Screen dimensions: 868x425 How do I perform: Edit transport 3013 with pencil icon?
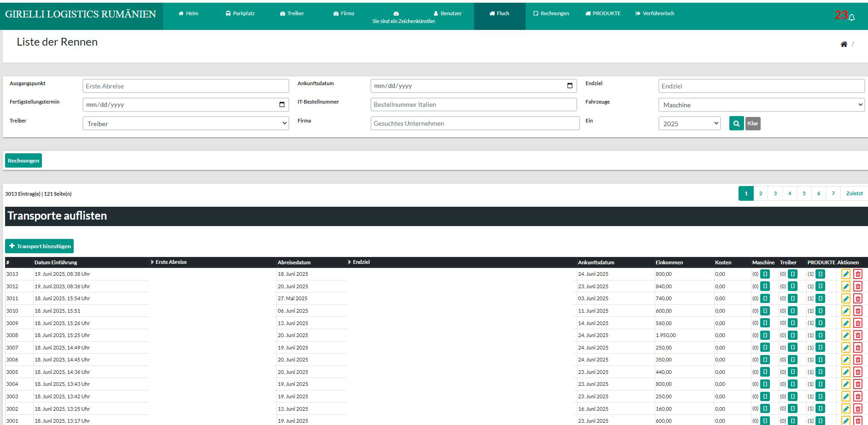coord(845,274)
